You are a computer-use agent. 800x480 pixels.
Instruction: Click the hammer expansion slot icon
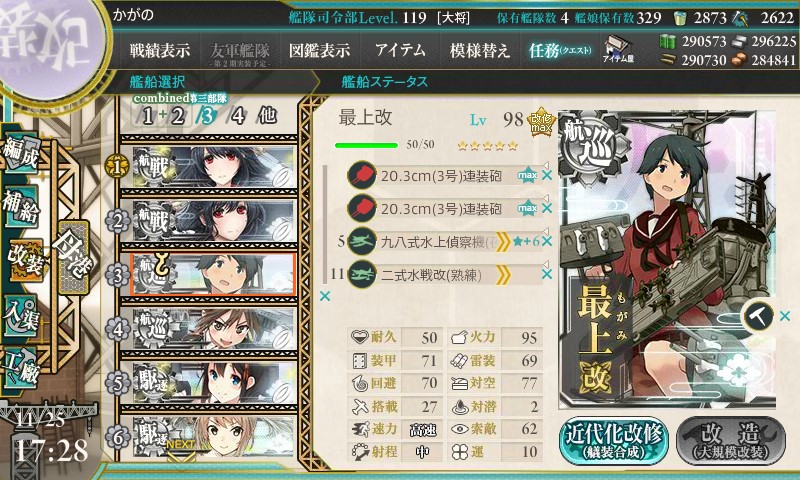click(758, 316)
